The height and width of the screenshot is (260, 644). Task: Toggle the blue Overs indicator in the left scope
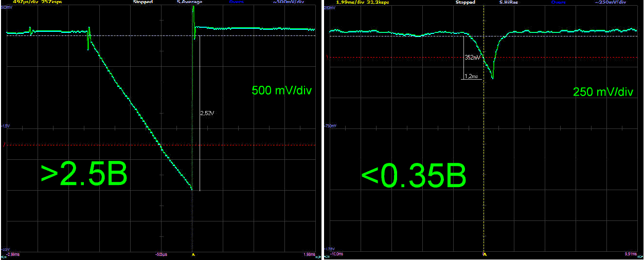coord(236,2)
